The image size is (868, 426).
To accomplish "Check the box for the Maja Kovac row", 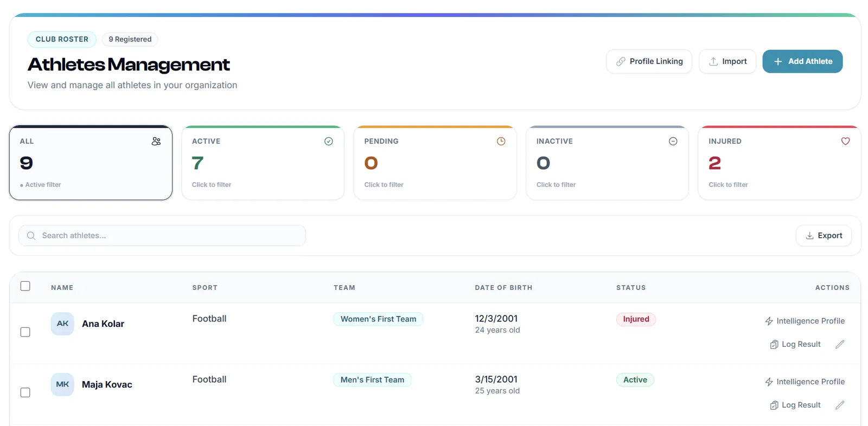I will 25,392.
